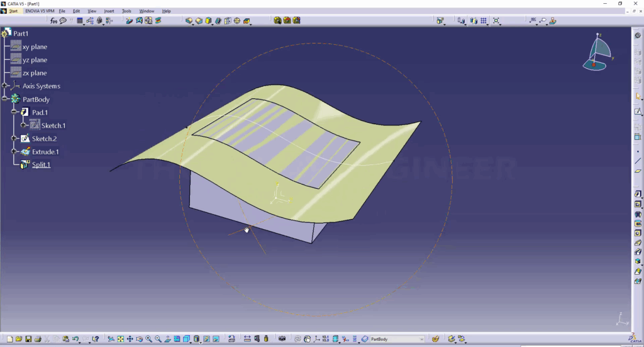Click the New document icon
This screenshot has width=644, height=347.
[x=9, y=339]
